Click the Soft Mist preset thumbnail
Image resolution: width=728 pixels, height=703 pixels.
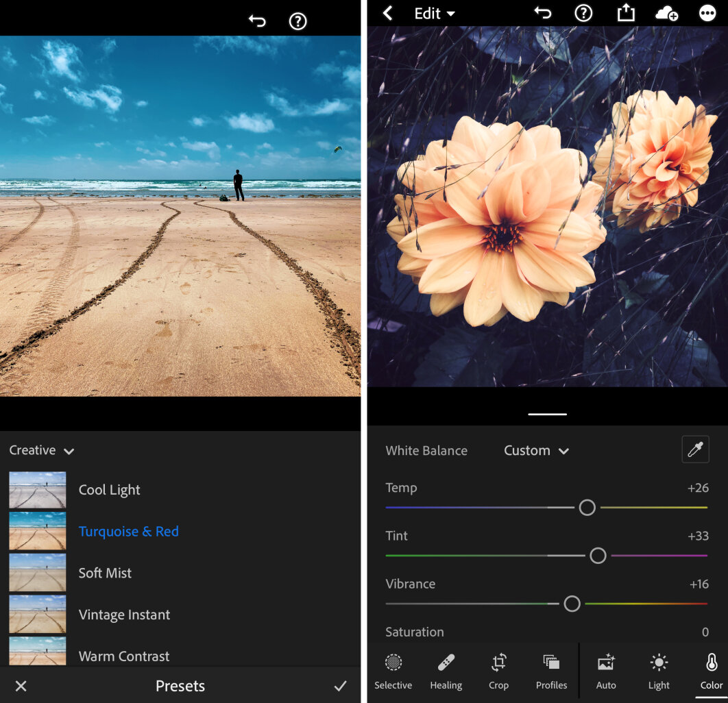click(39, 573)
